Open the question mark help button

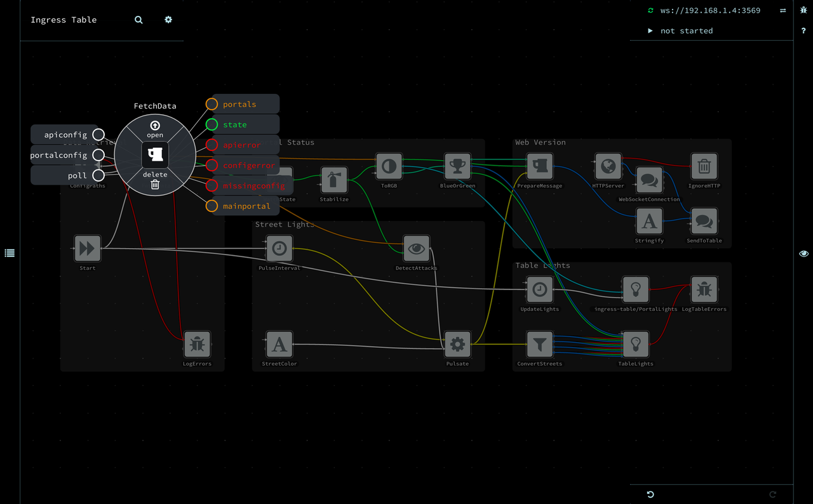[803, 30]
